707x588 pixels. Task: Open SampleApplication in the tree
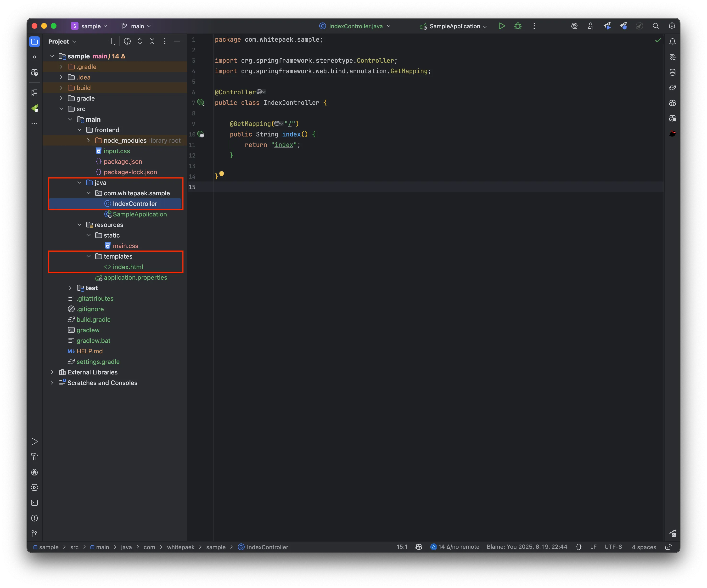click(140, 214)
